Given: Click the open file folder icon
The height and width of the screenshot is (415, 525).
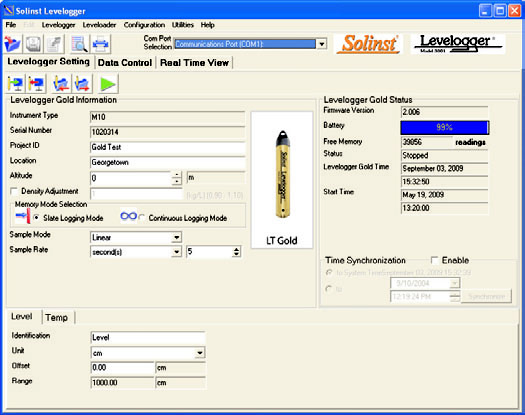Looking at the screenshot, I should (x=12, y=44).
